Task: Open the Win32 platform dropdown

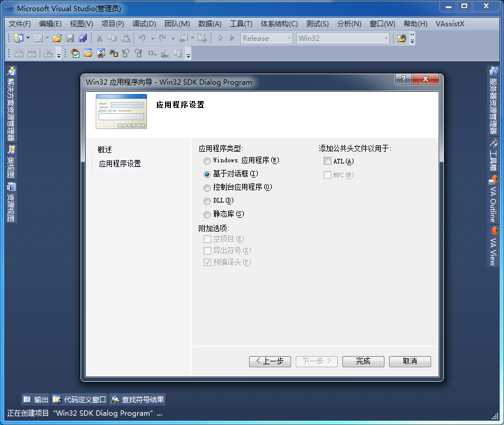Action: pos(343,39)
